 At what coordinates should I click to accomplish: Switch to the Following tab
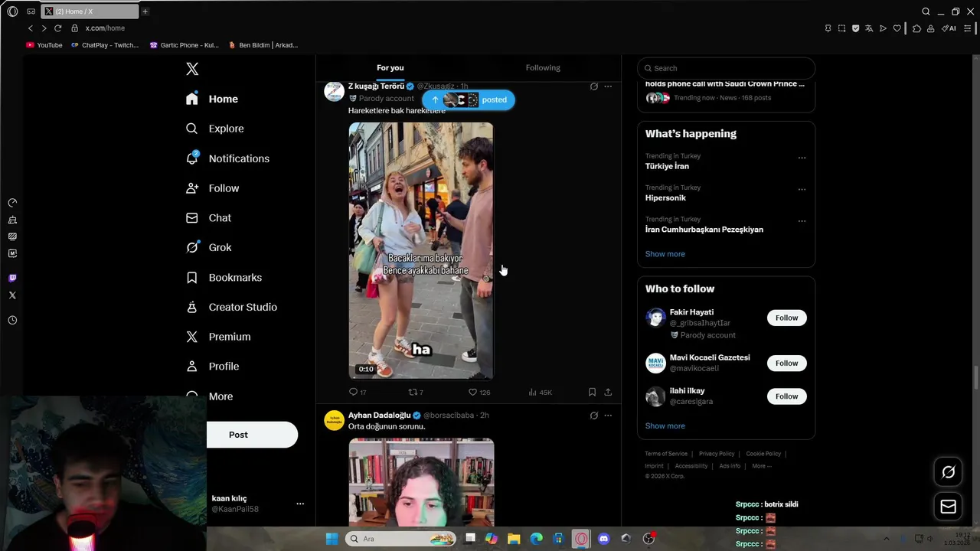tap(543, 67)
